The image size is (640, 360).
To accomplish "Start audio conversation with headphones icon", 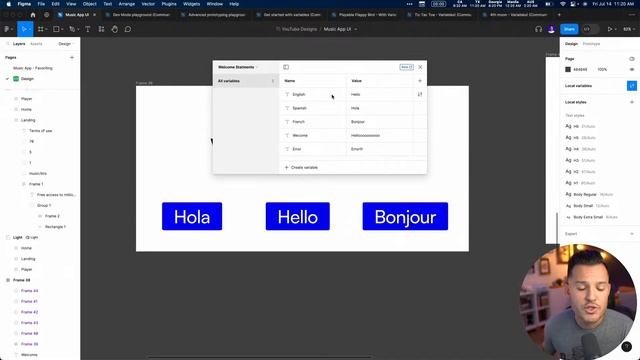I will [x=538, y=29].
